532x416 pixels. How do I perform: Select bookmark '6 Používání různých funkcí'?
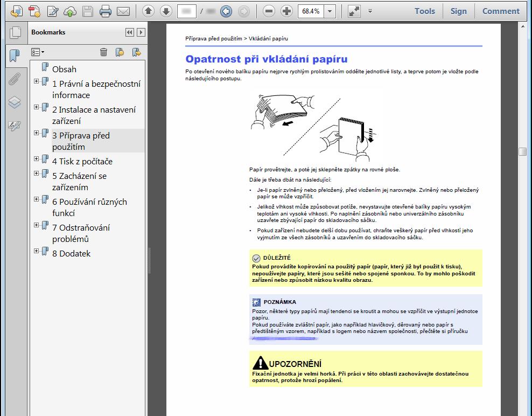pyautogui.click(x=89, y=207)
